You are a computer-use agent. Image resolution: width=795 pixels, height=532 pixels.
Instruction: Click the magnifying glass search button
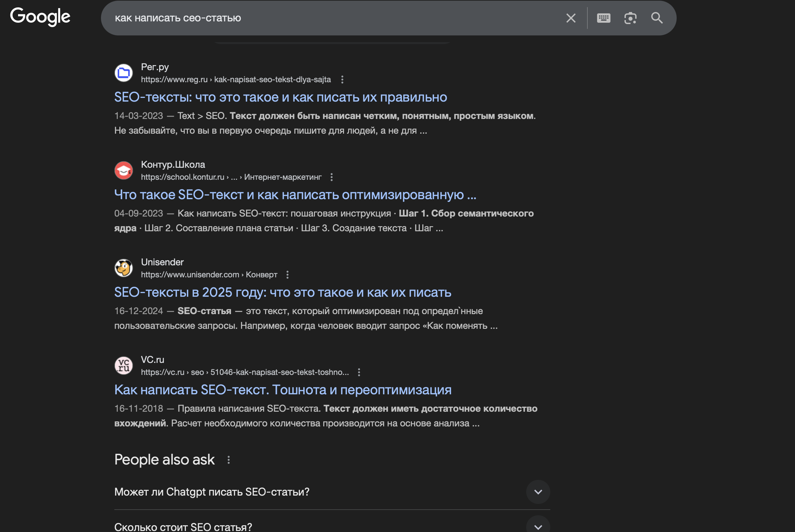pyautogui.click(x=657, y=18)
